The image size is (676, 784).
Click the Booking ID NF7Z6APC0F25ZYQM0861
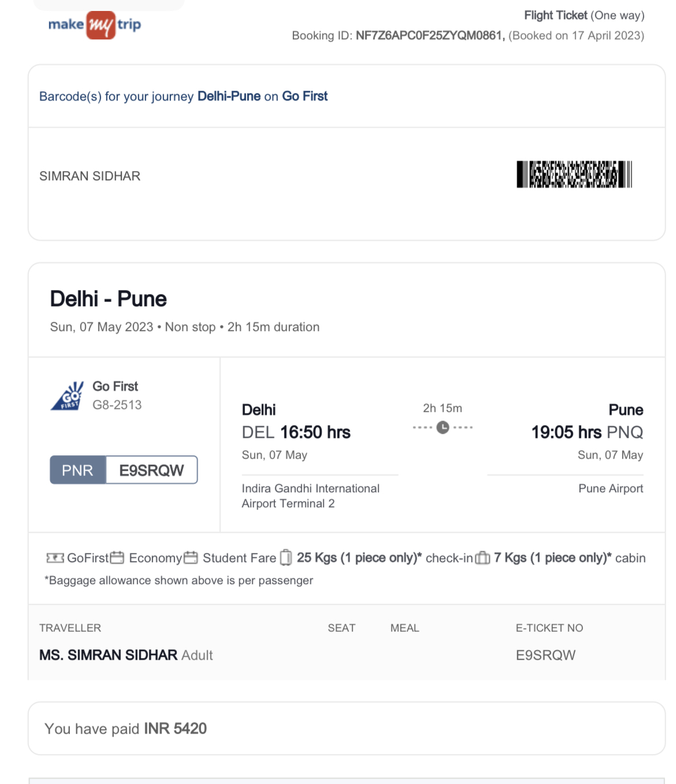430,36
